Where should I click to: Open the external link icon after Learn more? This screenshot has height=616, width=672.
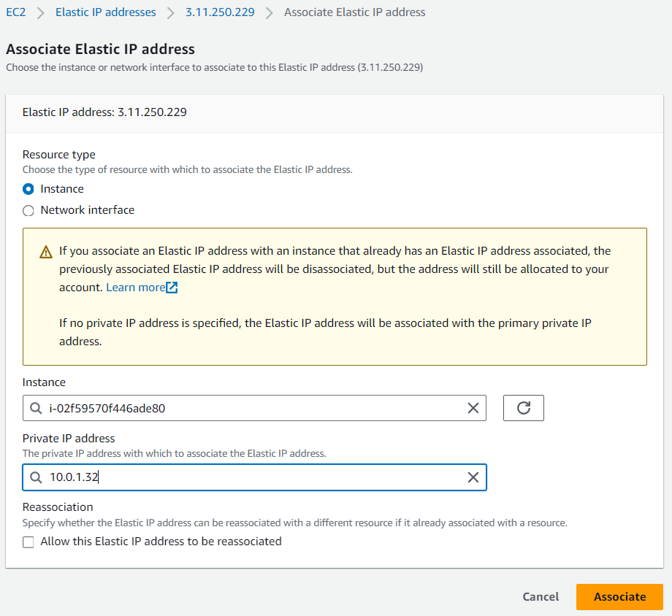tap(172, 288)
